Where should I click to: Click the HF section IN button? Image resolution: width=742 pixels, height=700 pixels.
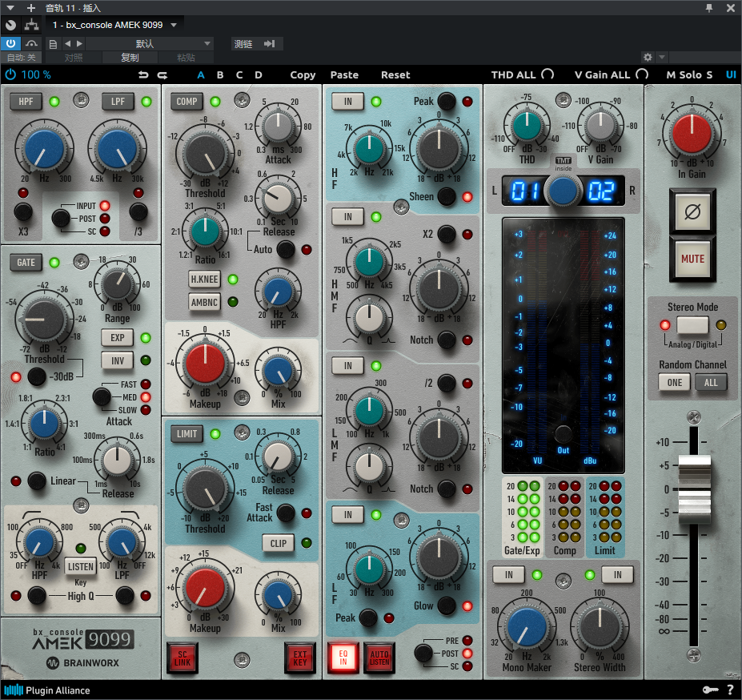coord(348,102)
